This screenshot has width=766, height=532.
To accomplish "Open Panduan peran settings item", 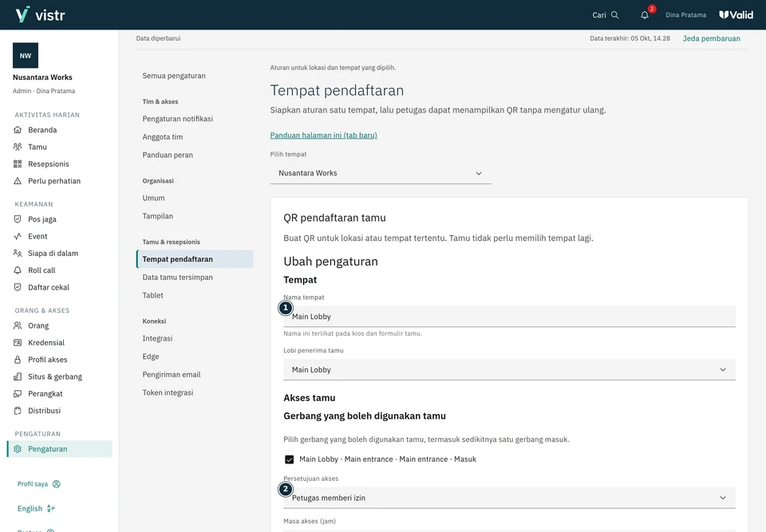I will coord(168,156).
